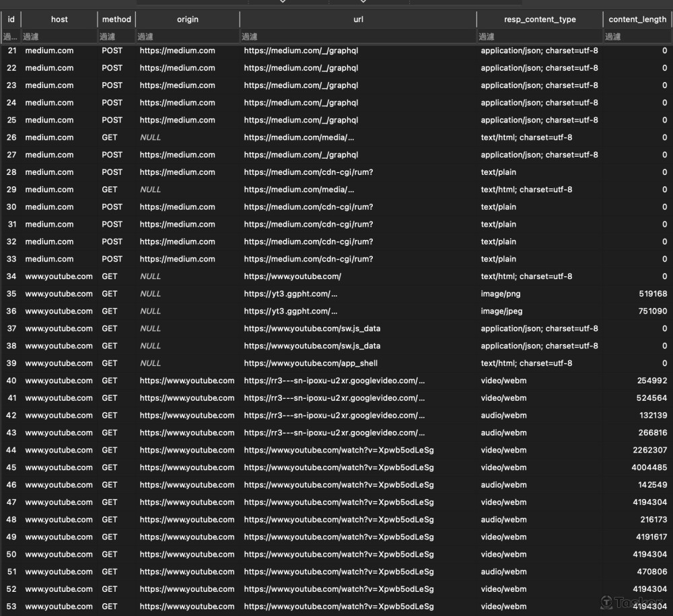Focus the filter field under host column
Viewport: 673px width, 616px height.
[59, 36]
